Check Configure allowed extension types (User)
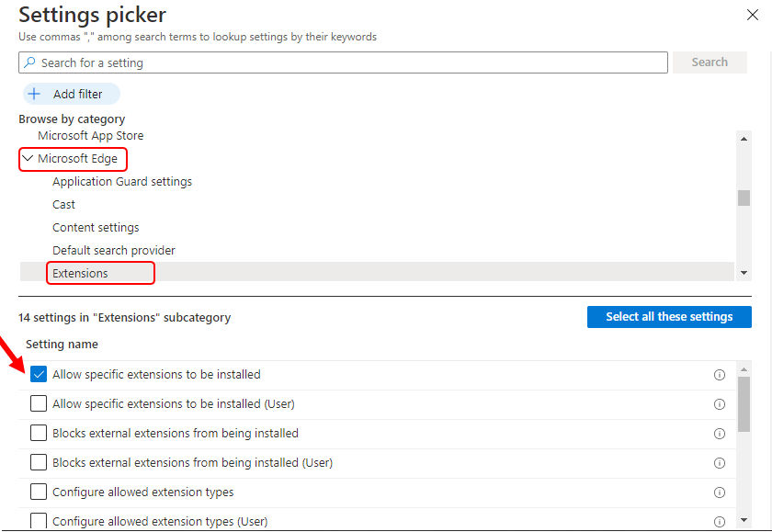 tap(39, 520)
